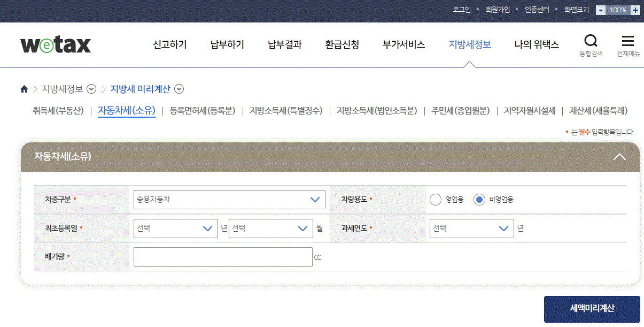Viewport: 644px width, 327px height.
Task: Increase screen size with plus button
Action: click(635, 10)
